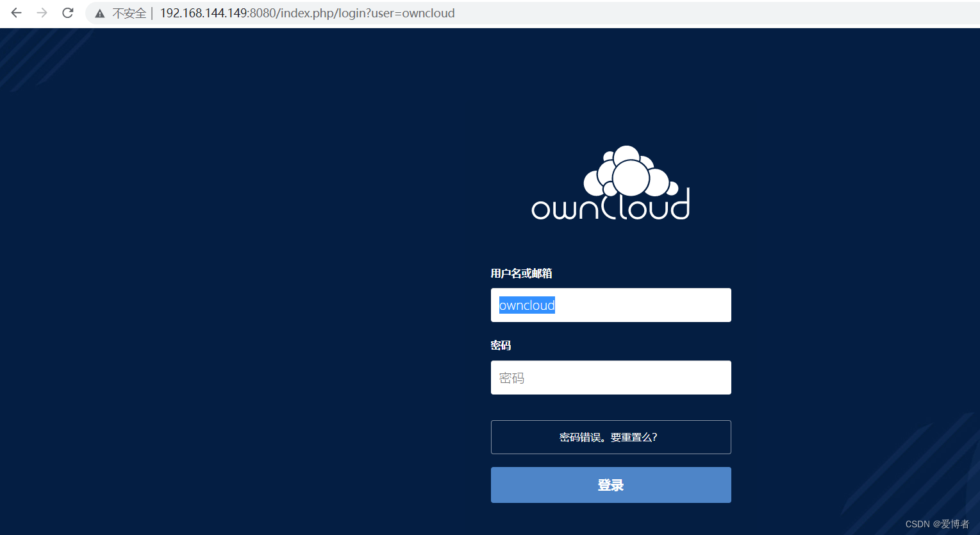Viewport: 980px width, 535px height.
Task: Click the highlighted owncloud text in username box
Action: (x=526, y=305)
